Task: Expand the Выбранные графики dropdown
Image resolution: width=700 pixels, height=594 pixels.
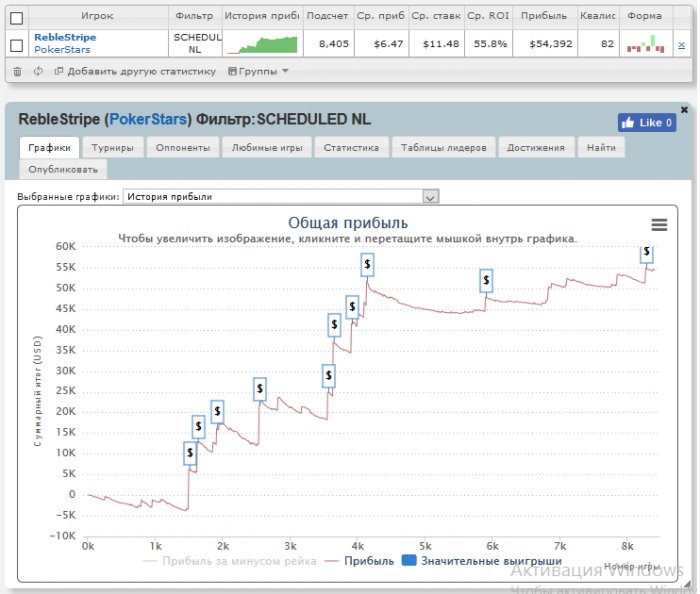Action: click(431, 197)
